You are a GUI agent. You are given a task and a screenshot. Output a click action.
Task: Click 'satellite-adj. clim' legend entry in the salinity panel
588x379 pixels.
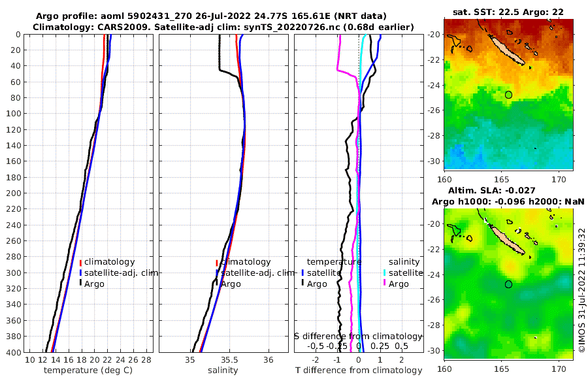257,272
